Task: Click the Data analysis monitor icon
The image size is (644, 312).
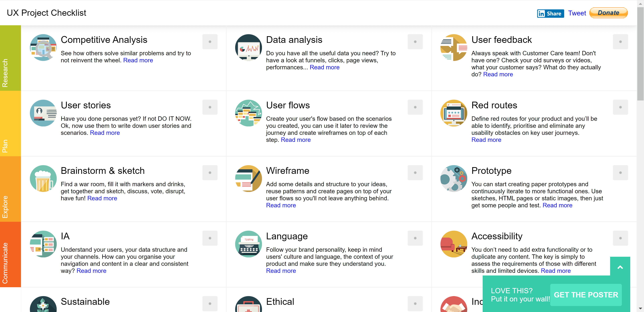Action: pyautogui.click(x=248, y=47)
